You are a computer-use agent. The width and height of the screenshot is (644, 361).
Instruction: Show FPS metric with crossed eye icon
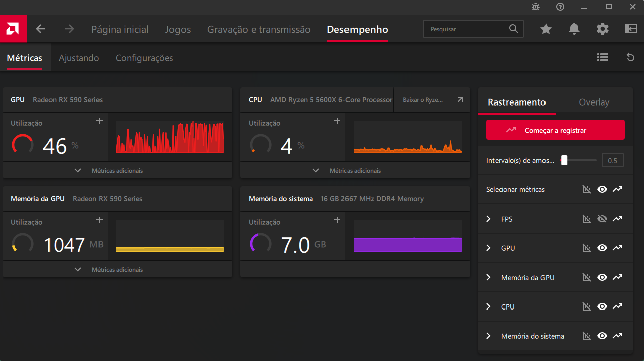click(602, 219)
